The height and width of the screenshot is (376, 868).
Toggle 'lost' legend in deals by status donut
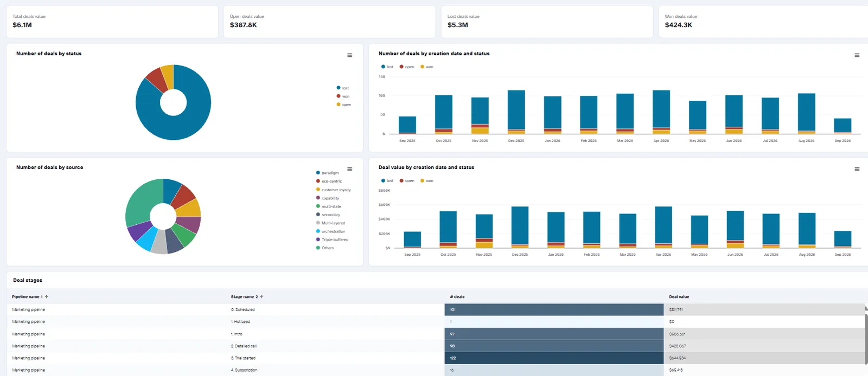tap(342, 88)
